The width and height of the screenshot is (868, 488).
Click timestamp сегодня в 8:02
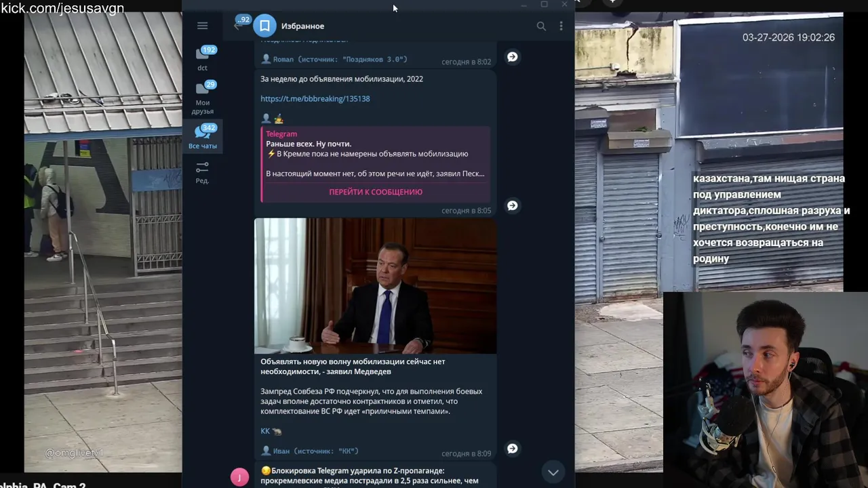pyautogui.click(x=466, y=62)
